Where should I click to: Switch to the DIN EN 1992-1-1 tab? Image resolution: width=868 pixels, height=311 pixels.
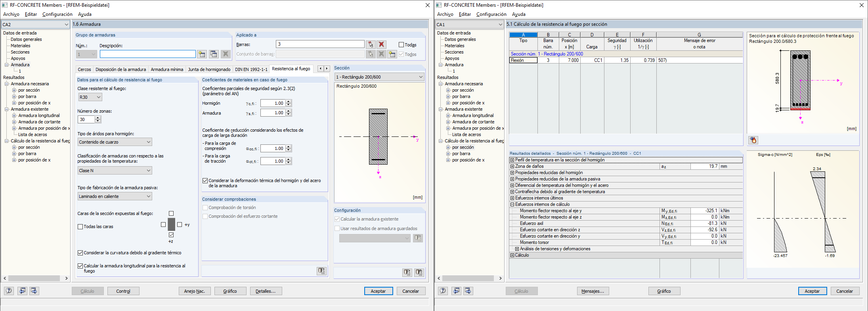251,69
